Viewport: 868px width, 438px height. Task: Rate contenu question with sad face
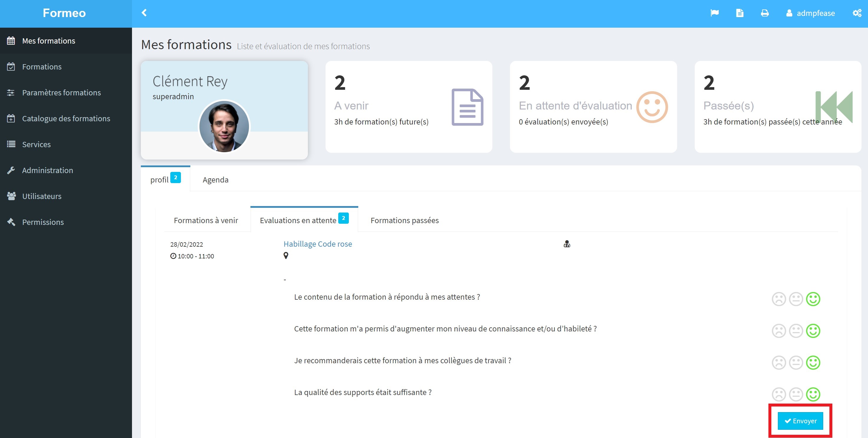[779, 299]
